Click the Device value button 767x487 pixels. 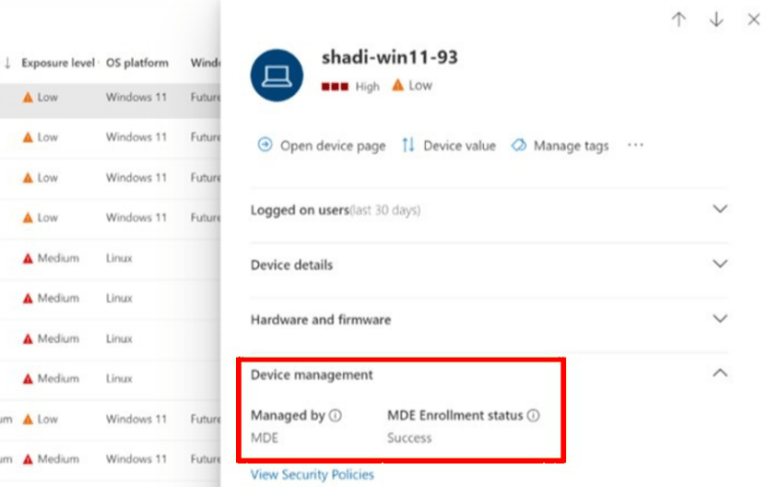coord(448,145)
